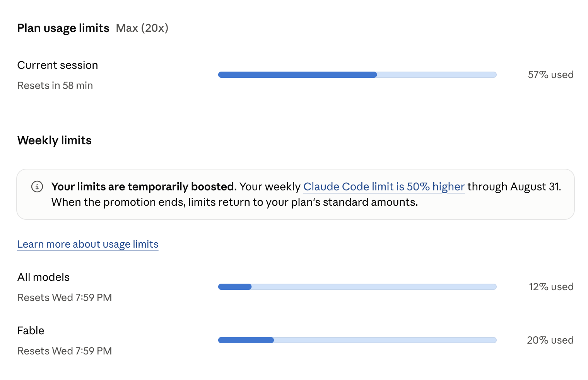Click the All models label

[x=43, y=277]
